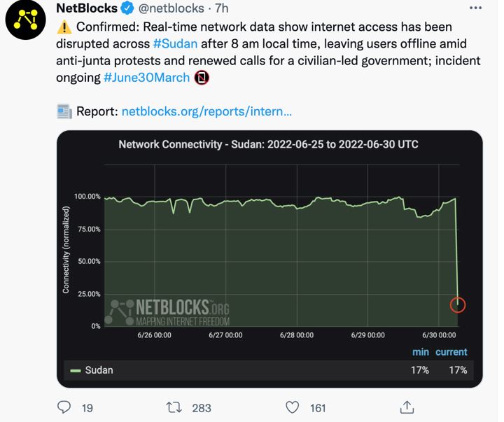The height and width of the screenshot is (422, 504).
Task: Open the #Sudan hashtag link
Action: 175,44
